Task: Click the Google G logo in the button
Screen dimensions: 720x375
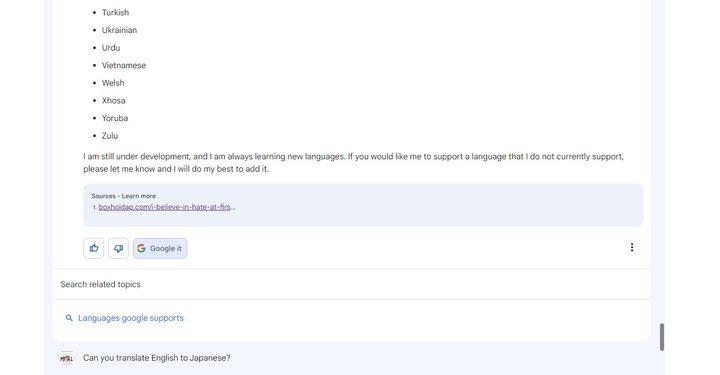Action: click(x=141, y=248)
